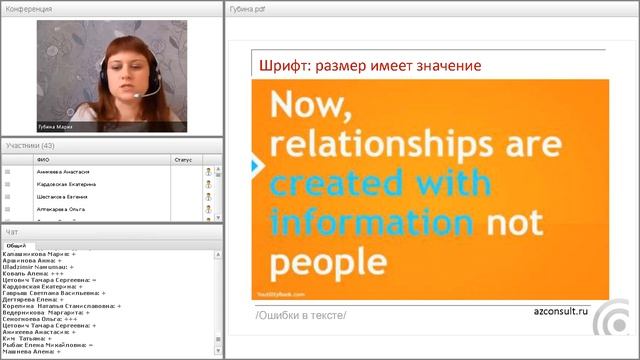Click the participants scrollbar thumb
The width and height of the screenshot is (640, 360).
[218, 175]
